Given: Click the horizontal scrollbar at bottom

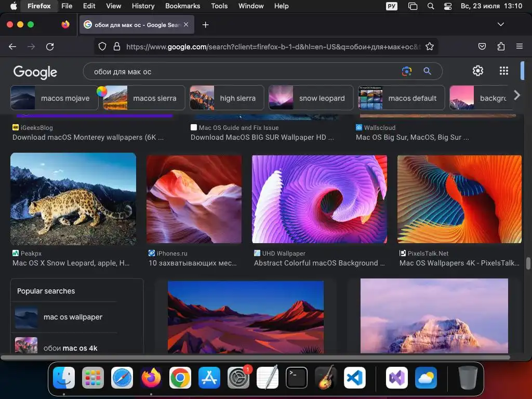Looking at the screenshot, I should click(255, 357).
